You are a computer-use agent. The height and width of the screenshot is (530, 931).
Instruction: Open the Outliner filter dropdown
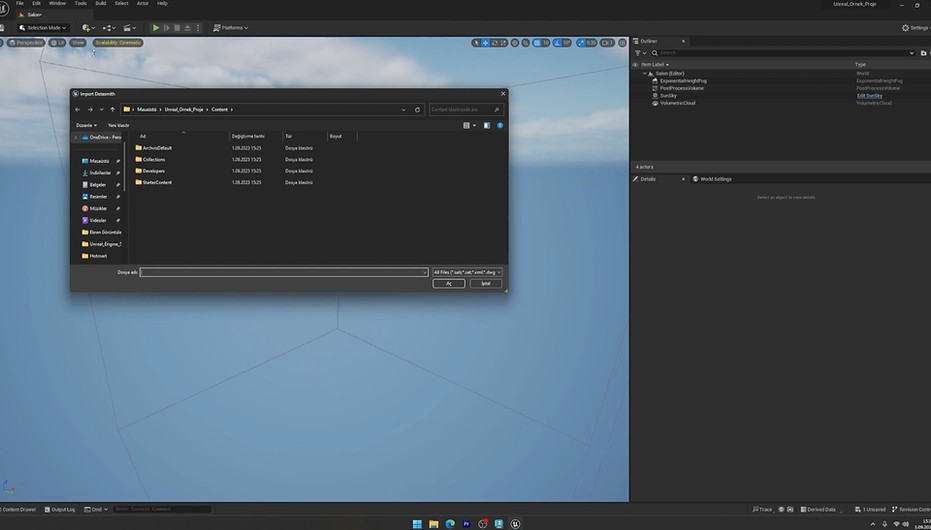[x=641, y=53]
